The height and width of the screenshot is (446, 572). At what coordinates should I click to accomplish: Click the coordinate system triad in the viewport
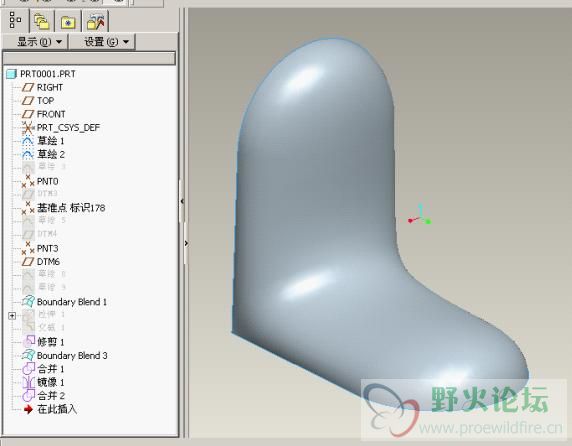(x=420, y=215)
